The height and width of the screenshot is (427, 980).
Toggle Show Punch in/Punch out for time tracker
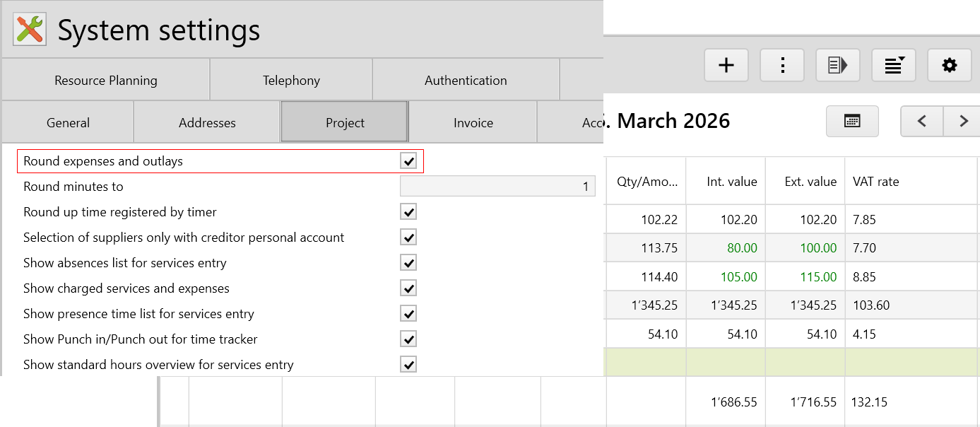408,339
